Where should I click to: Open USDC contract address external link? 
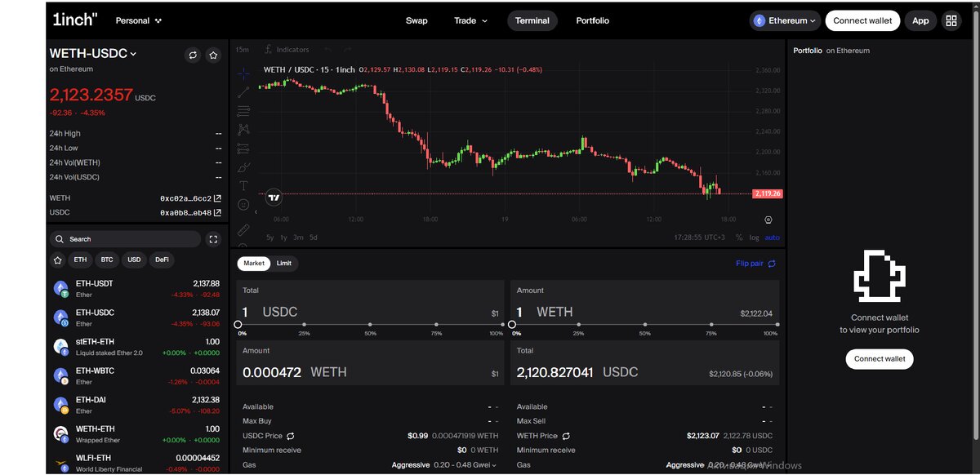[217, 212]
